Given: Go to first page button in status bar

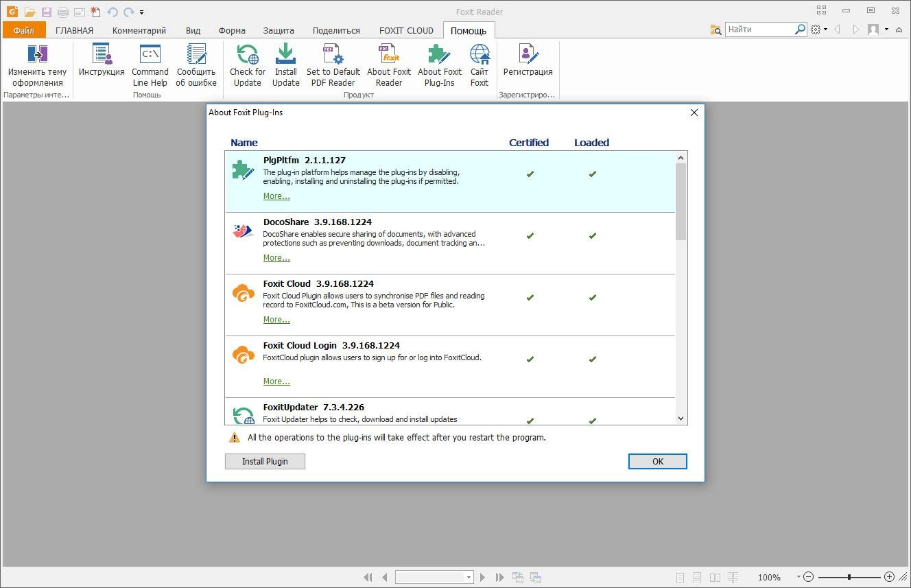Looking at the screenshot, I should pos(368,578).
